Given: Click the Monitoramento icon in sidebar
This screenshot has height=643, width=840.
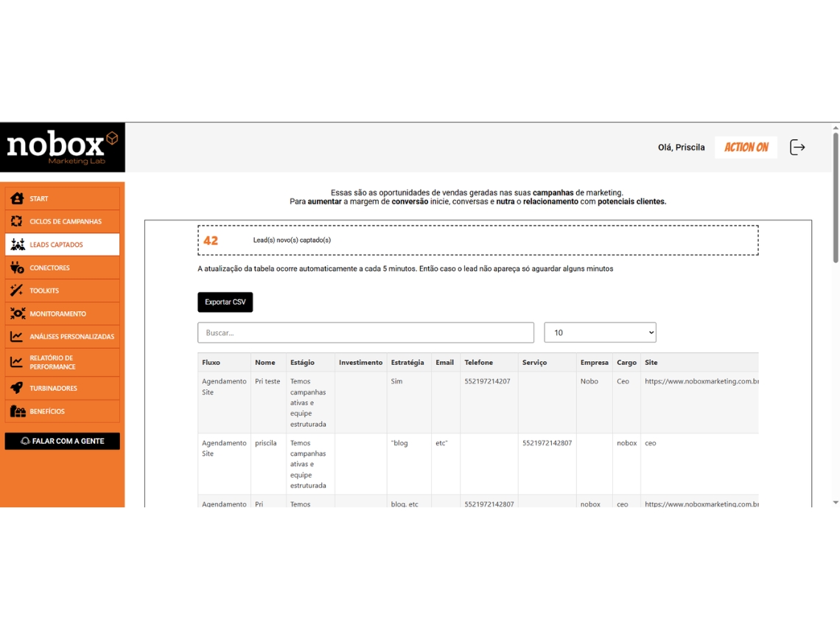Looking at the screenshot, I should point(17,313).
